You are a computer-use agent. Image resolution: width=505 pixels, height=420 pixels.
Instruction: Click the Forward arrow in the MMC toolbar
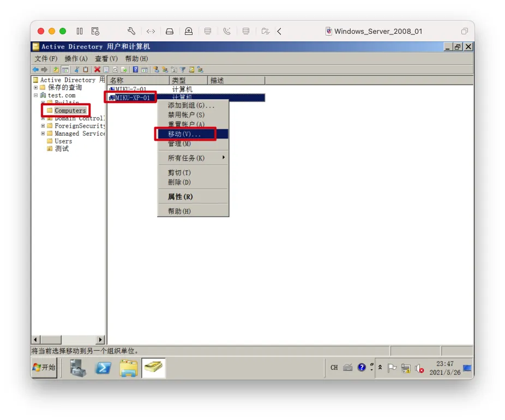click(x=44, y=70)
